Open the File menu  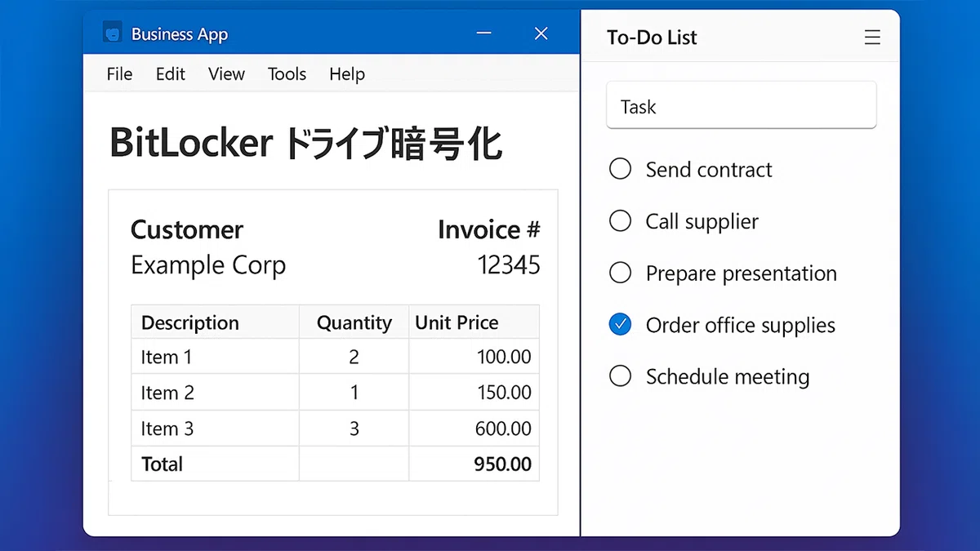(119, 74)
